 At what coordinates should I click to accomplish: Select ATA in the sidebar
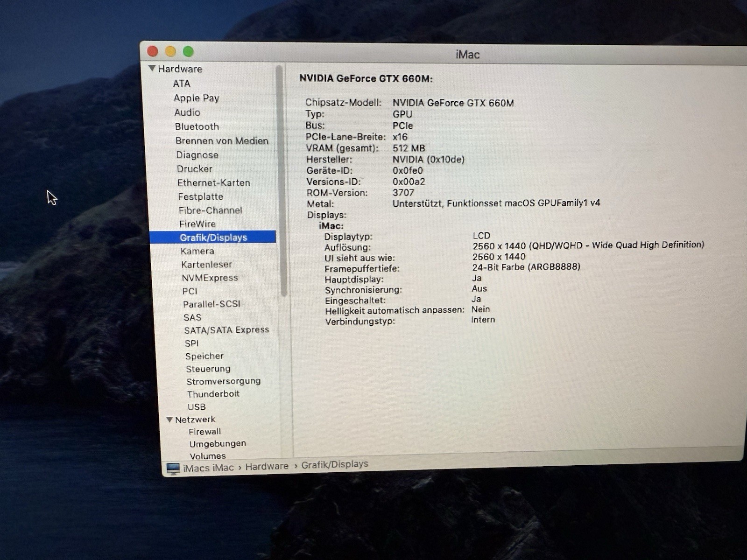coord(182,84)
